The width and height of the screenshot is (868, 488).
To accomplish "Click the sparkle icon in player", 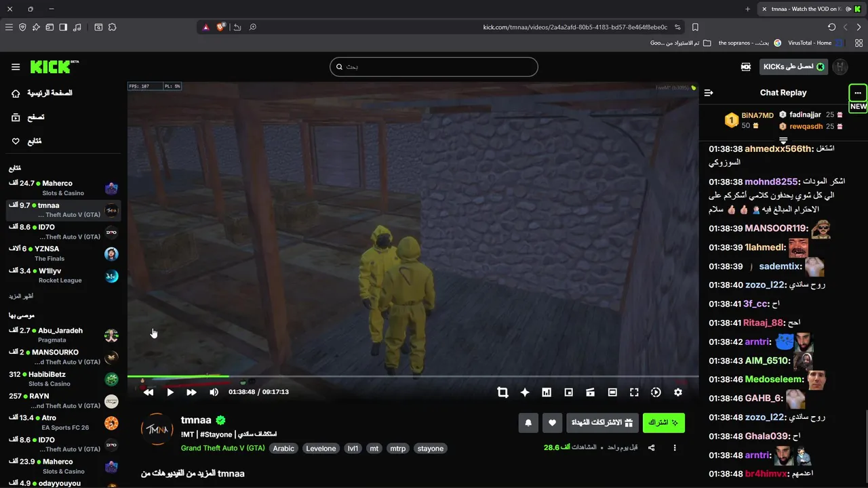I will pyautogui.click(x=524, y=392).
